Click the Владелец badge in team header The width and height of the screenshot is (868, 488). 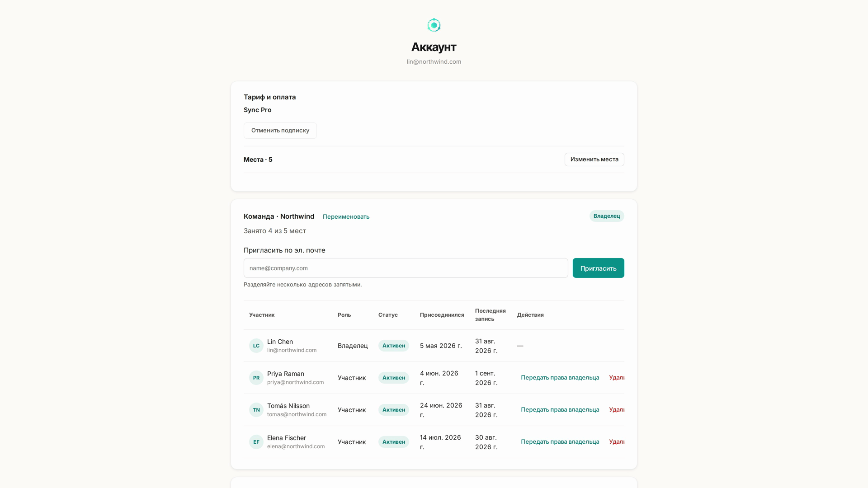[x=607, y=216]
